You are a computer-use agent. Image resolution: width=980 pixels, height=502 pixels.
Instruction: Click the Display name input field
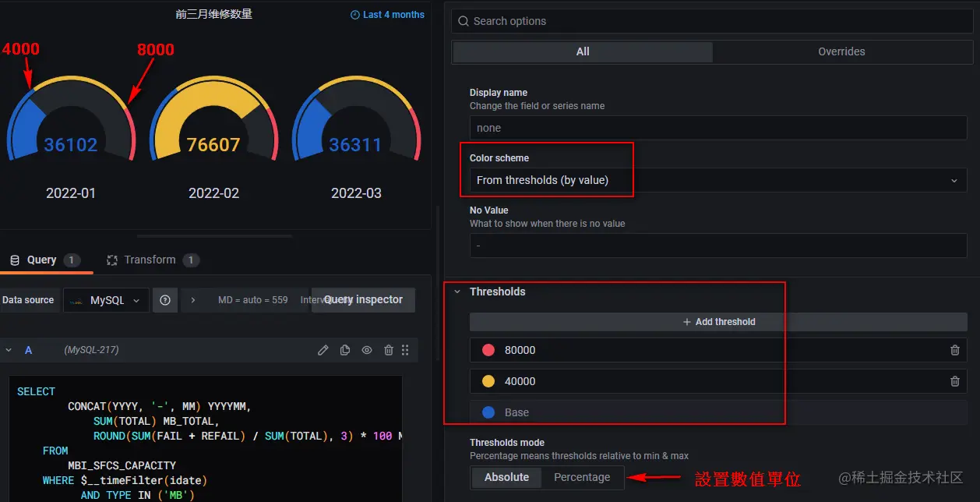coord(718,128)
